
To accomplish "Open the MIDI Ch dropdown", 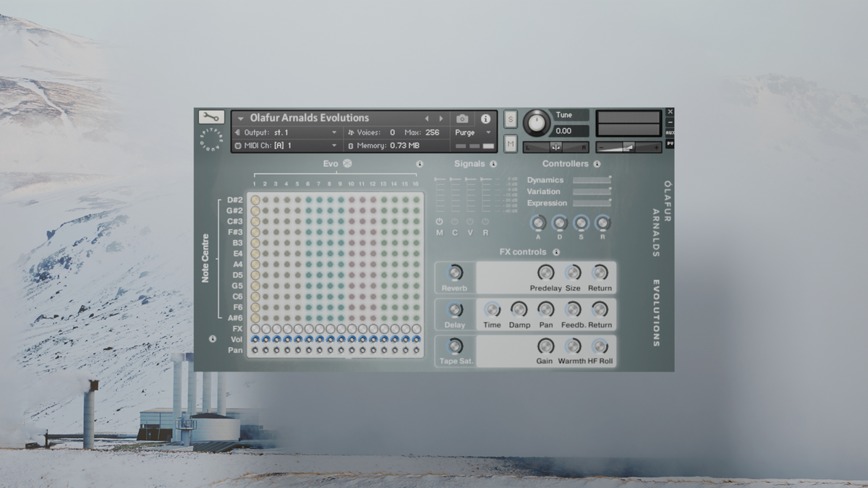I will point(333,145).
